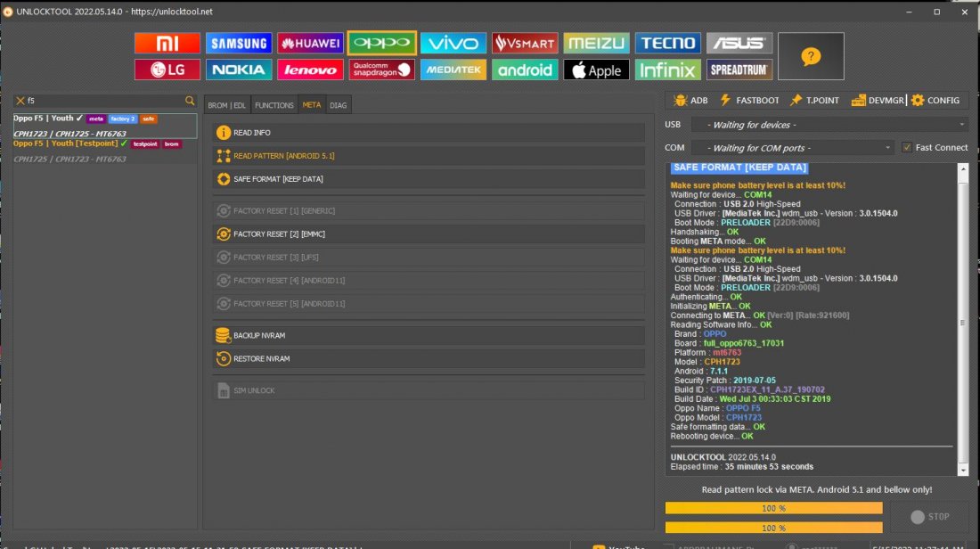This screenshot has width=980, height=549.
Task: Select the Android logo
Action: click(x=525, y=70)
